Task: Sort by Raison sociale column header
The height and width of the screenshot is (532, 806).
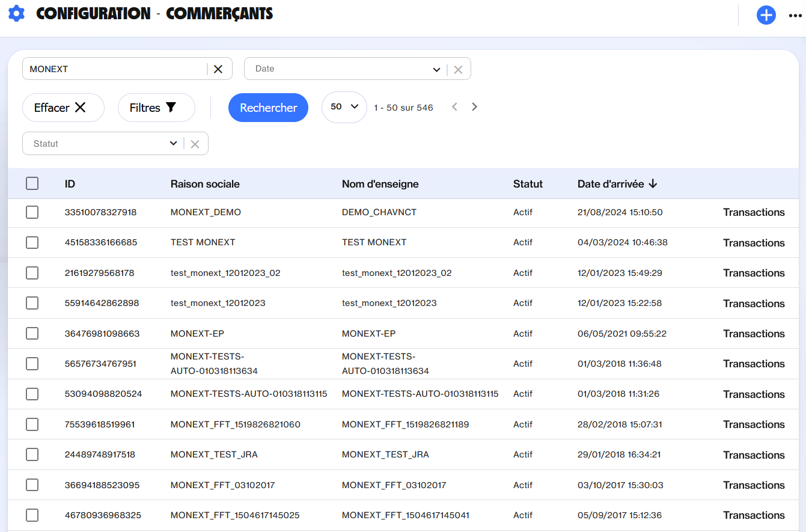Action: click(205, 184)
